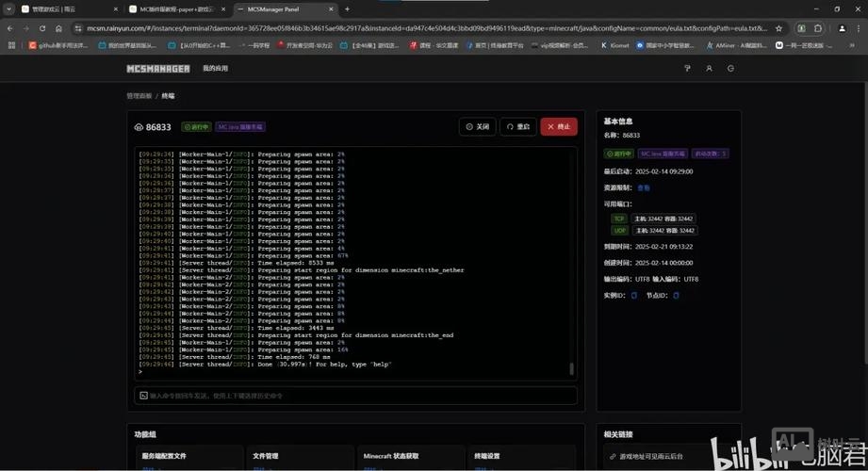Image resolution: width=868 pixels, height=471 pixels.
Task: Click the user account icon in header
Action: click(x=709, y=69)
